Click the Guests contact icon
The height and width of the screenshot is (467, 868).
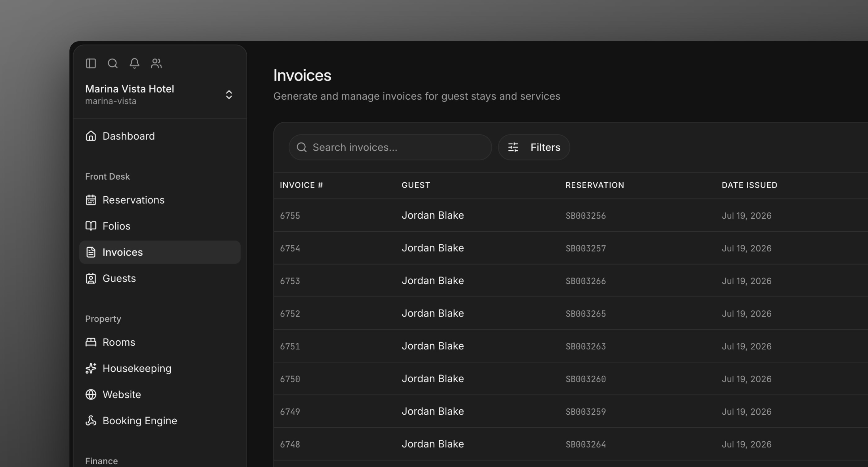[91, 278]
